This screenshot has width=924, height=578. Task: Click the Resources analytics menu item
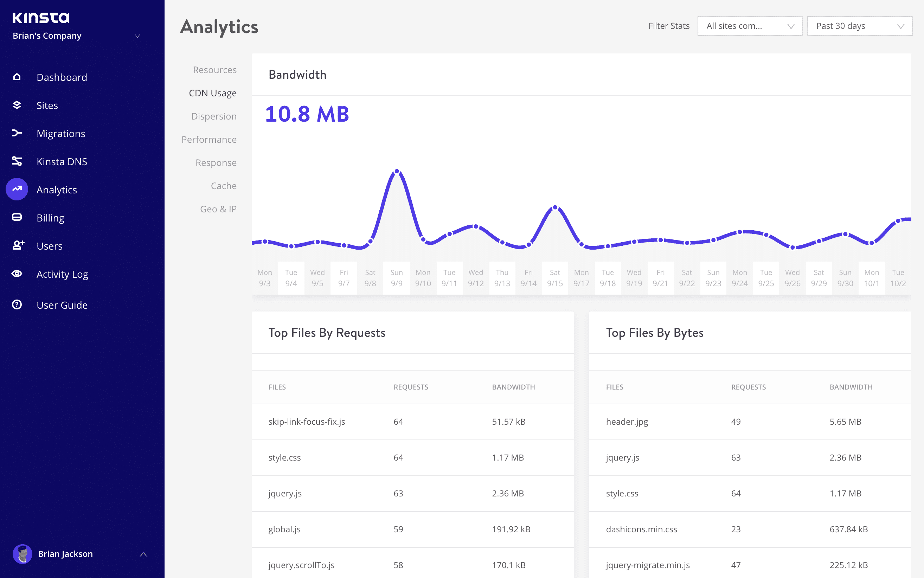point(215,69)
